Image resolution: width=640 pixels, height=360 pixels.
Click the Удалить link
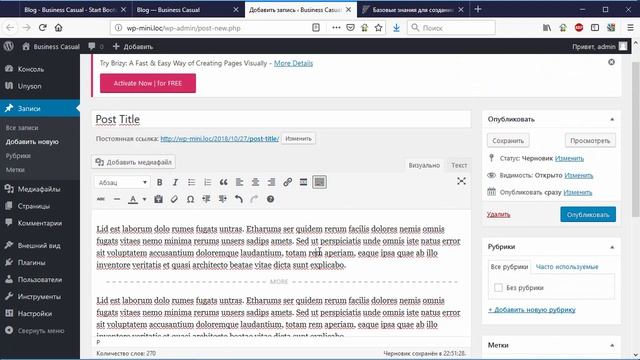coord(498,214)
